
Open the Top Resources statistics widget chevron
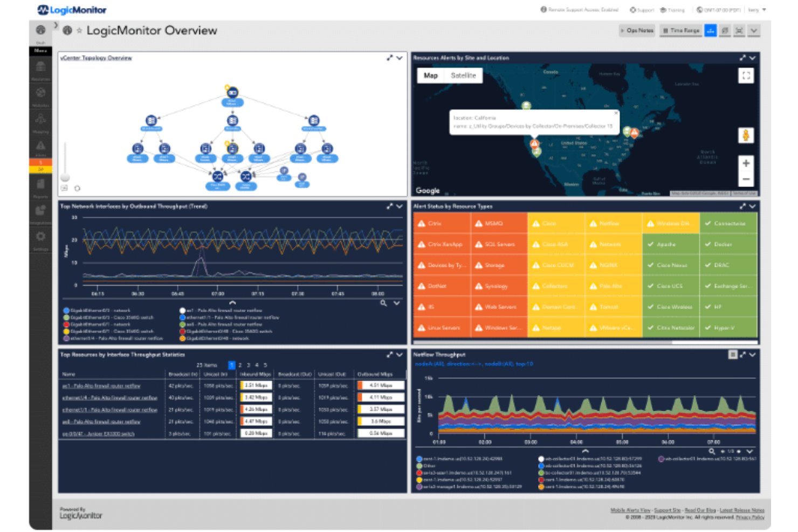[x=400, y=355]
